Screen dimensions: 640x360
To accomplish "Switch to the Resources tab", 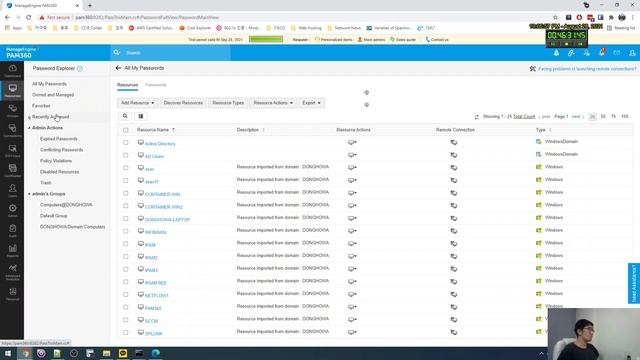I will click(127, 85).
